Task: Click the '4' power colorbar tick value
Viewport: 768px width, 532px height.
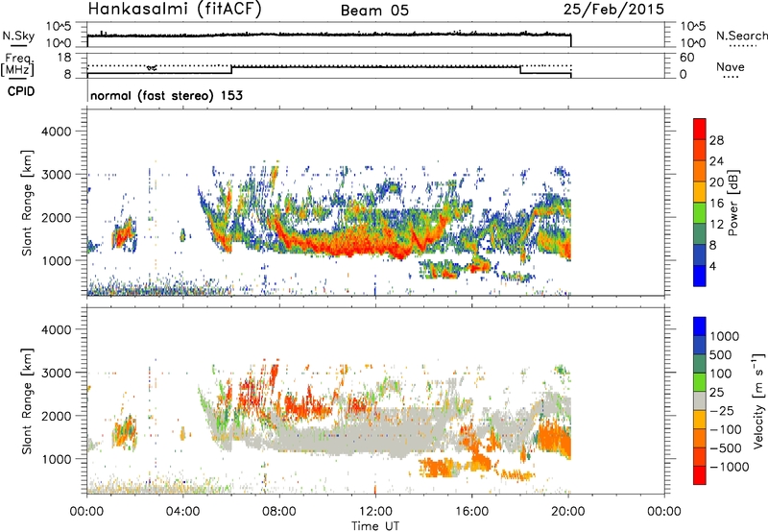Action: [x=712, y=266]
